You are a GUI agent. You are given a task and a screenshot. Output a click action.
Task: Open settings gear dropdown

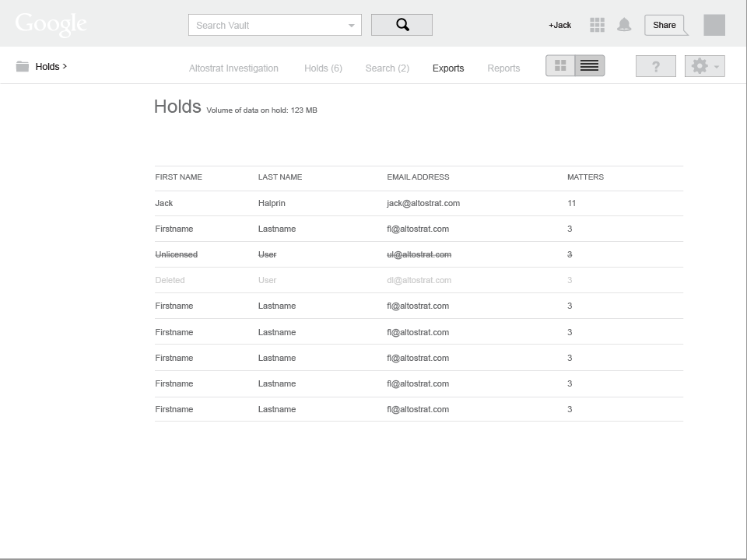point(705,66)
